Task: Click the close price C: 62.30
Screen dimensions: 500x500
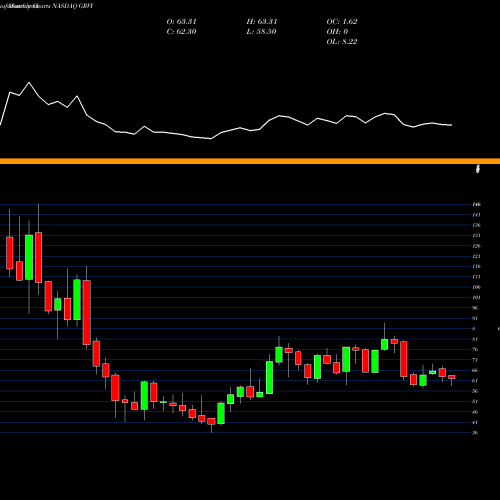Action: (x=181, y=32)
